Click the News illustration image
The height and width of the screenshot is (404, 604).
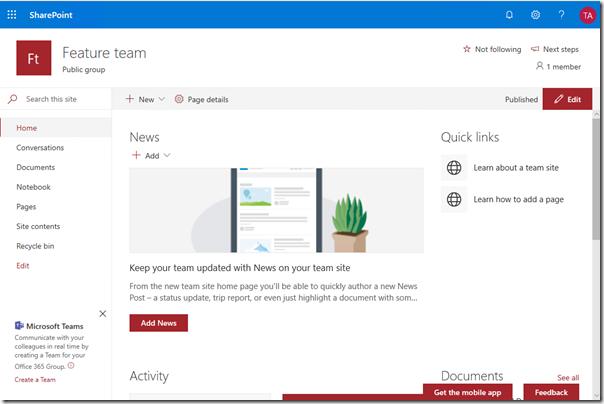(x=276, y=210)
